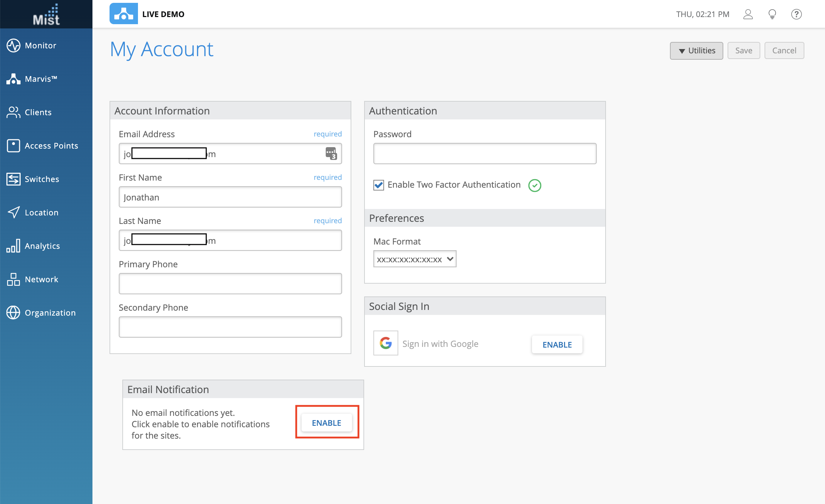Expand the Utilities dropdown menu
825x504 pixels.
pyautogui.click(x=696, y=51)
